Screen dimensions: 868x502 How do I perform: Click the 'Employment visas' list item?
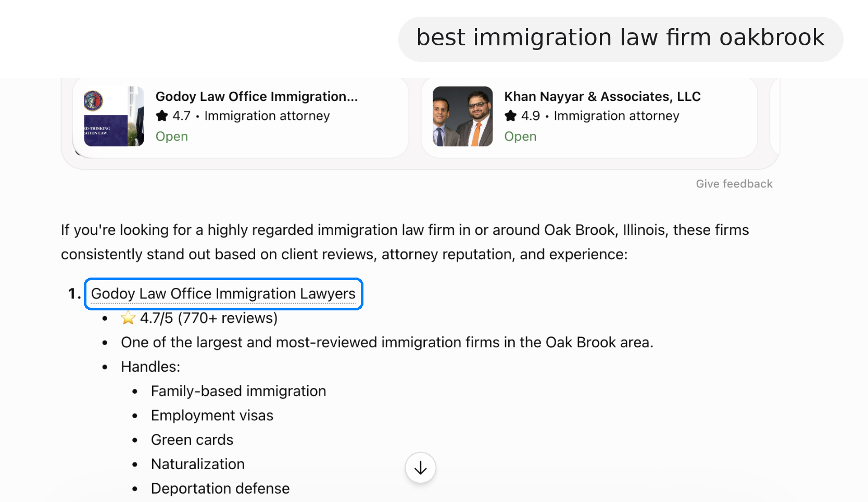coord(212,416)
